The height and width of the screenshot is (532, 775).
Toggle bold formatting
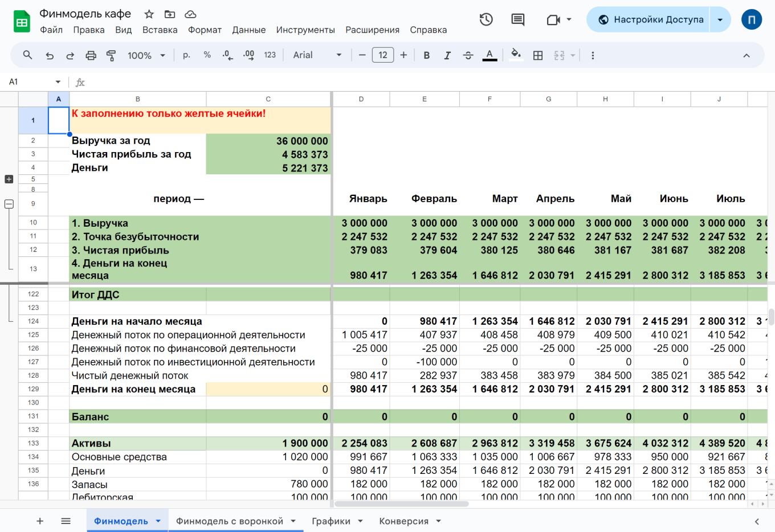coord(426,55)
